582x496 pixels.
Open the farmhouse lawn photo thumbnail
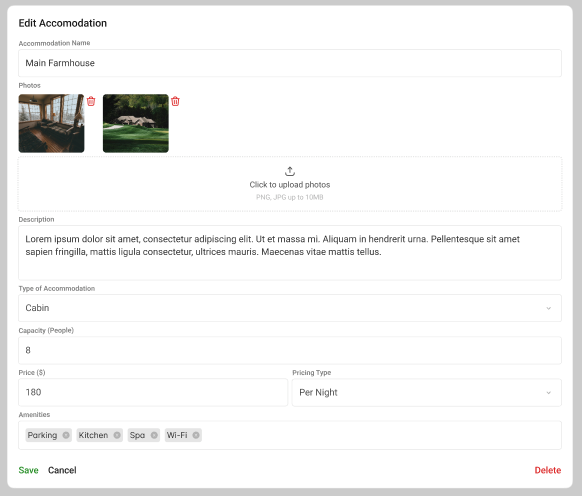tap(136, 123)
